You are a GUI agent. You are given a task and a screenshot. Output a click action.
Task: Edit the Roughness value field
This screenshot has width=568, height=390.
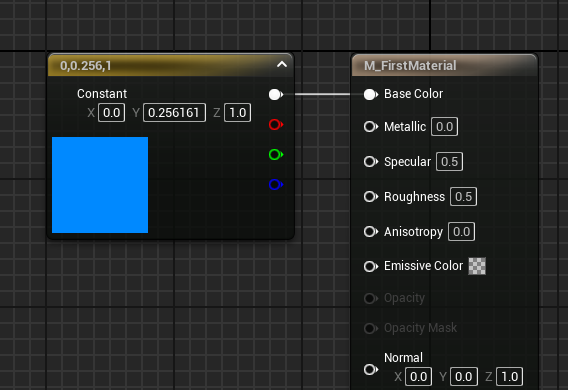click(464, 197)
